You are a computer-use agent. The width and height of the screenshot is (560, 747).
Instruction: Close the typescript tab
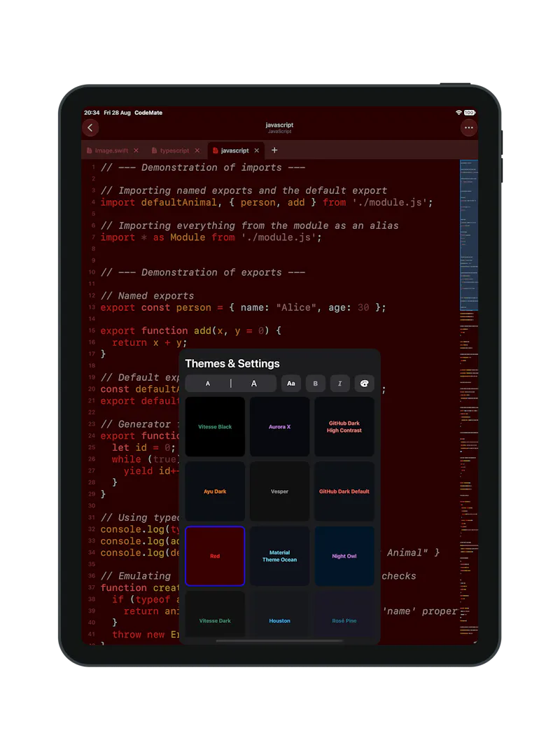[x=197, y=151]
